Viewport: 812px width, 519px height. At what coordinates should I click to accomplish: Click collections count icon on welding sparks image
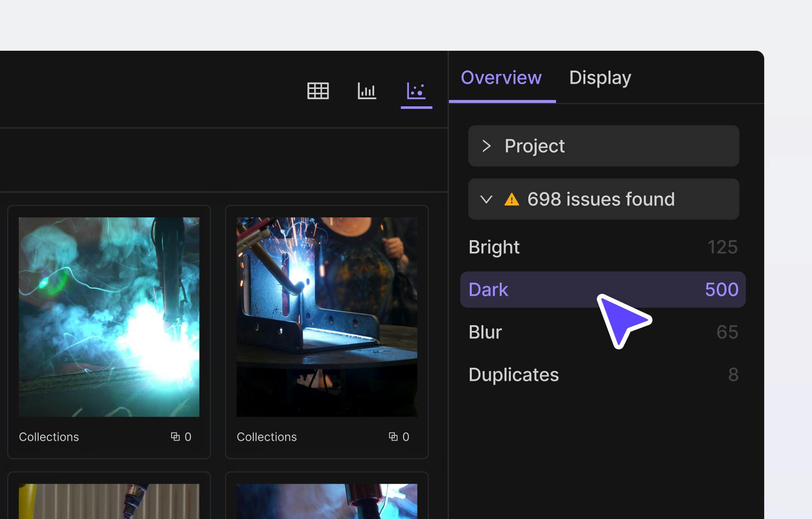click(393, 437)
